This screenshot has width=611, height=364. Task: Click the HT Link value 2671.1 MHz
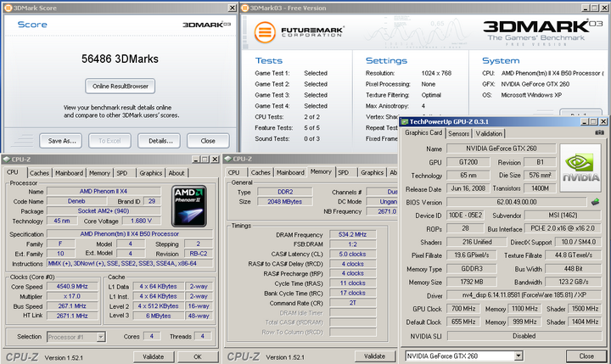pos(72,316)
